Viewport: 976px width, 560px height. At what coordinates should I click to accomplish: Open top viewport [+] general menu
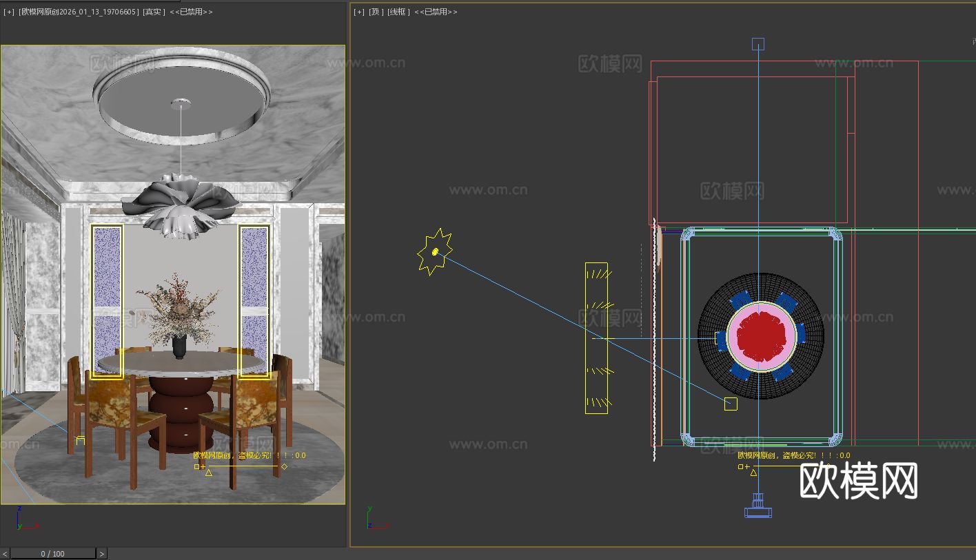point(359,12)
